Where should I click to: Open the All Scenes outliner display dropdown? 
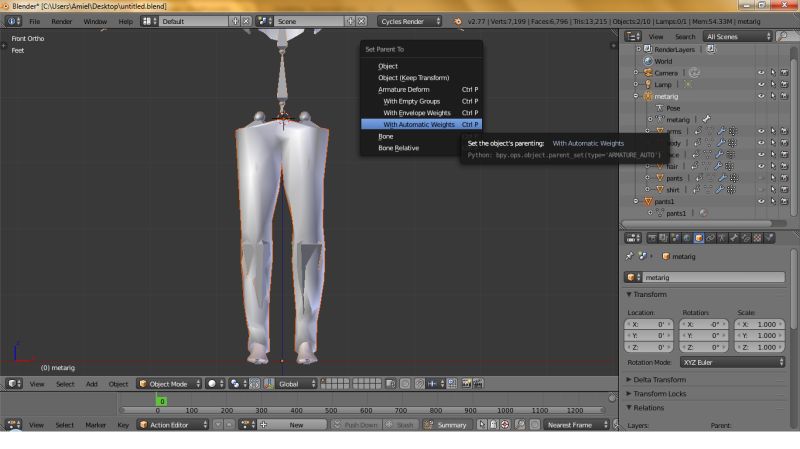737,36
